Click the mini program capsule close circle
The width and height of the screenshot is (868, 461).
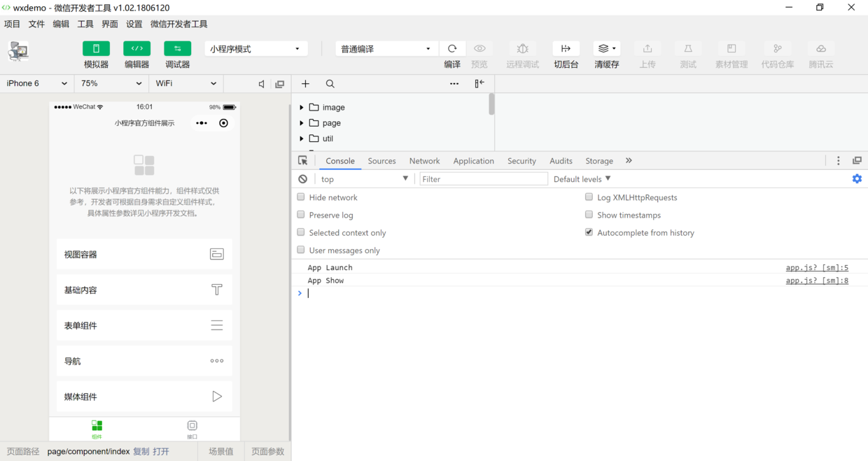[223, 123]
